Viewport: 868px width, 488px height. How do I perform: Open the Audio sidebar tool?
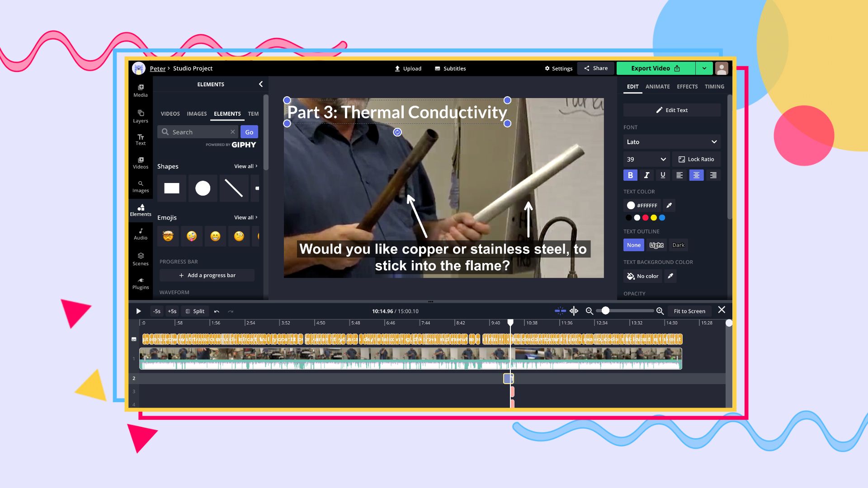[x=140, y=234]
